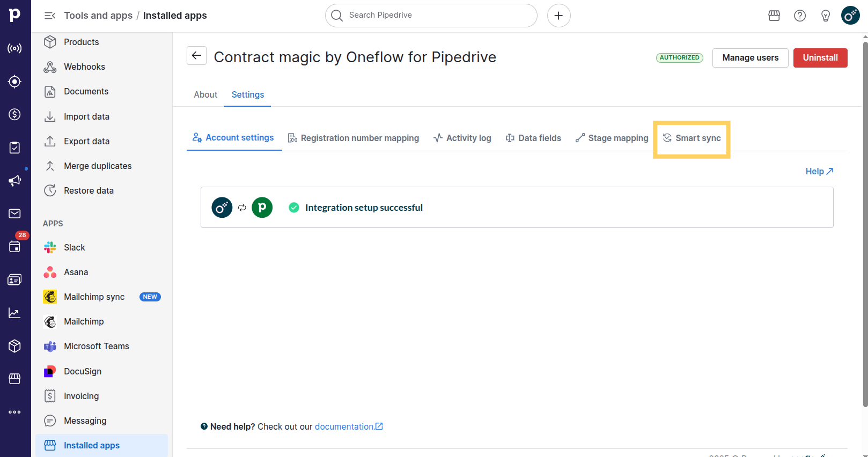Open Mailchimp sync in Apps list
This screenshot has height=457, width=868.
(94, 297)
